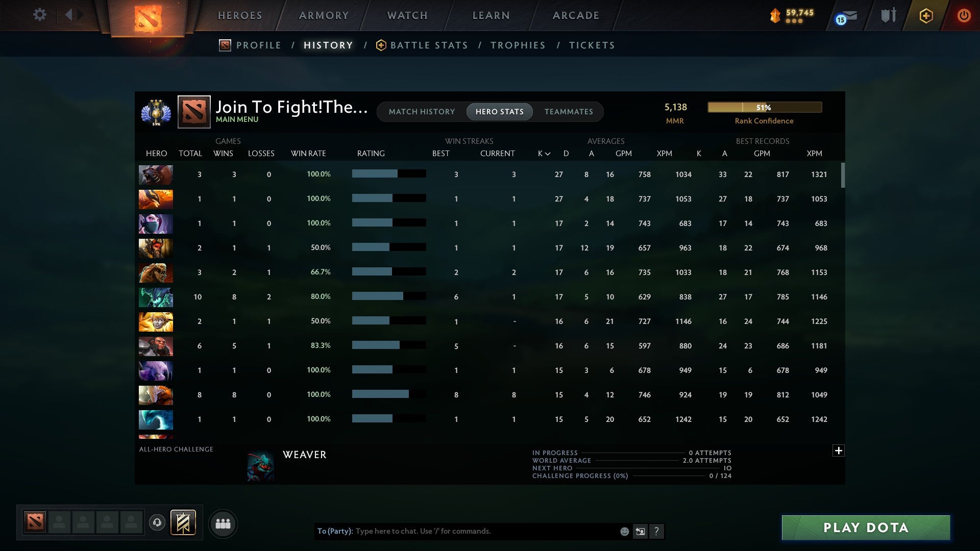Open the TROPHIES section link
The image size is (980, 551).
coord(518,45)
